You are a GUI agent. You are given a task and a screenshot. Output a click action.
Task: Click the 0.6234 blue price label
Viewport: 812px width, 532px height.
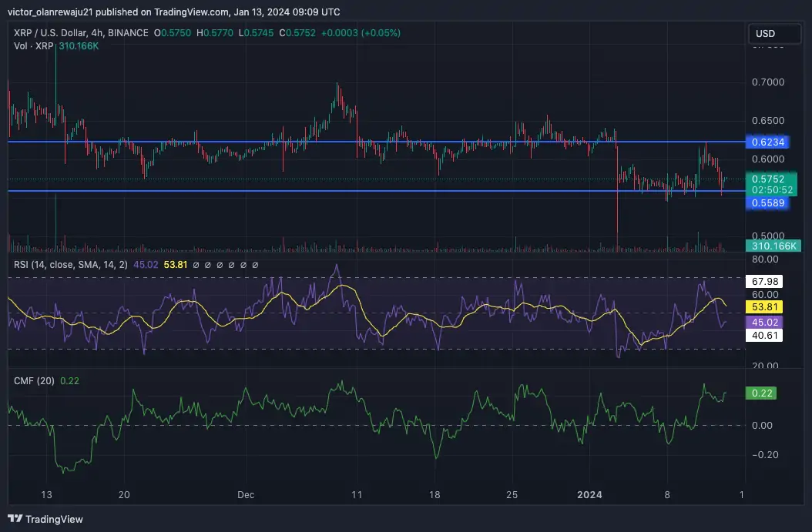click(767, 142)
